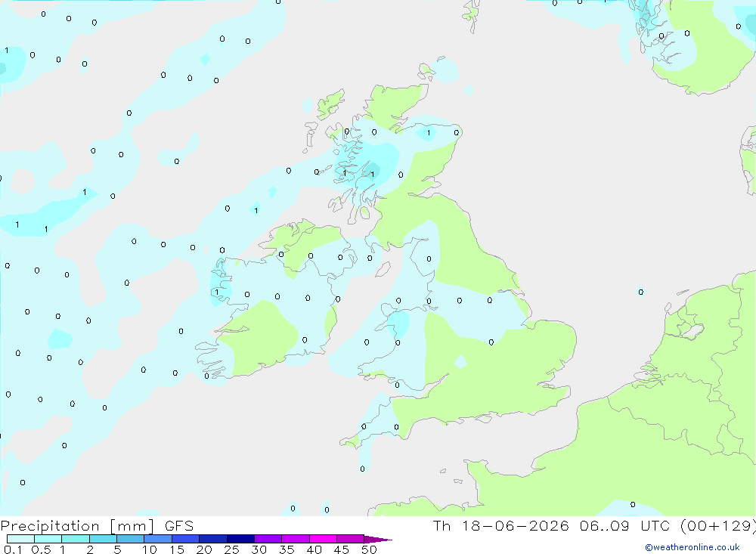Screen dimensions: 756x554
Task: Pick the 10–15 mm legend color segment
Action: 158,539
